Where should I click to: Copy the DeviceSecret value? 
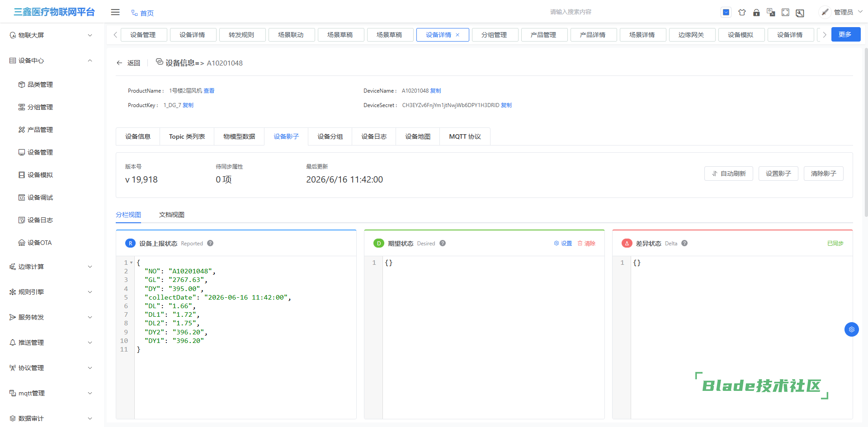pyautogui.click(x=506, y=105)
